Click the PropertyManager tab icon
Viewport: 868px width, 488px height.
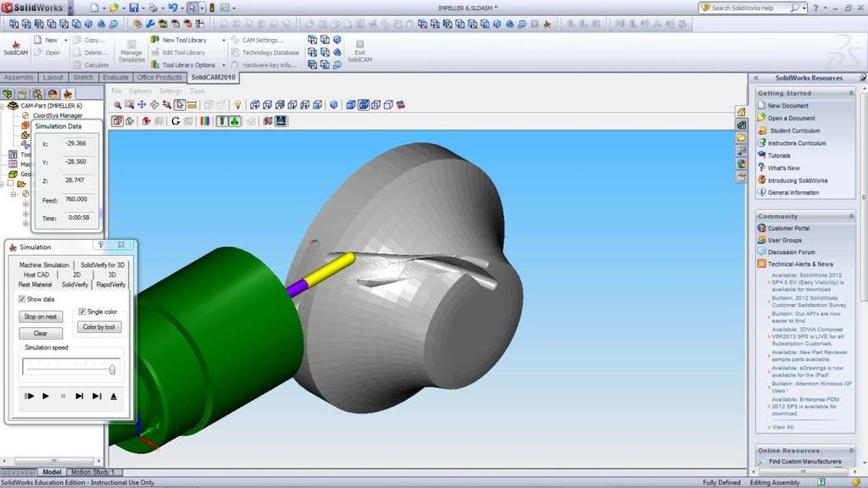click(x=22, y=93)
